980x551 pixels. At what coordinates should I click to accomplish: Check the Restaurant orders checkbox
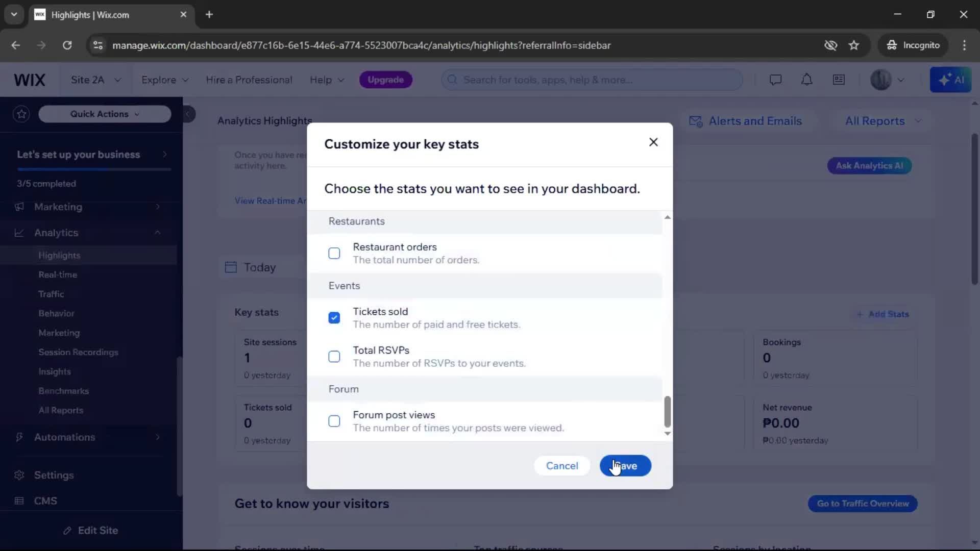(334, 254)
